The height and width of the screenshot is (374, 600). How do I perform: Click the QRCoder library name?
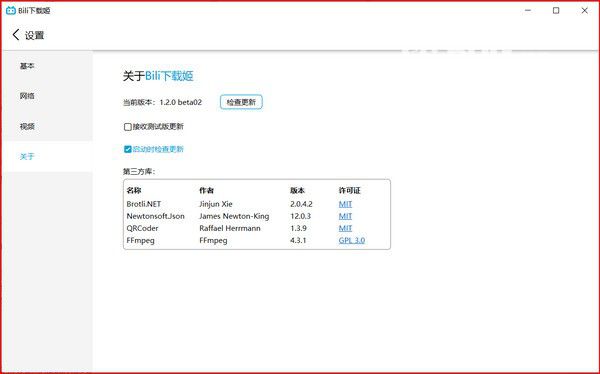[142, 228]
